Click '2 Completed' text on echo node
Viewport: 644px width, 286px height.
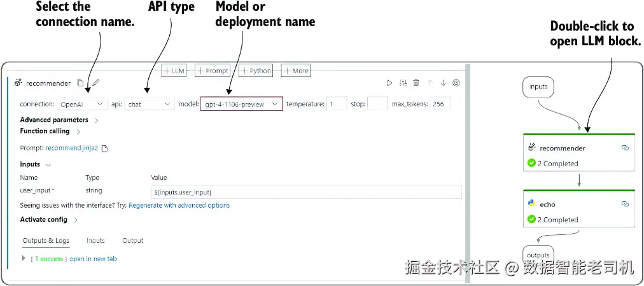[x=557, y=220]
